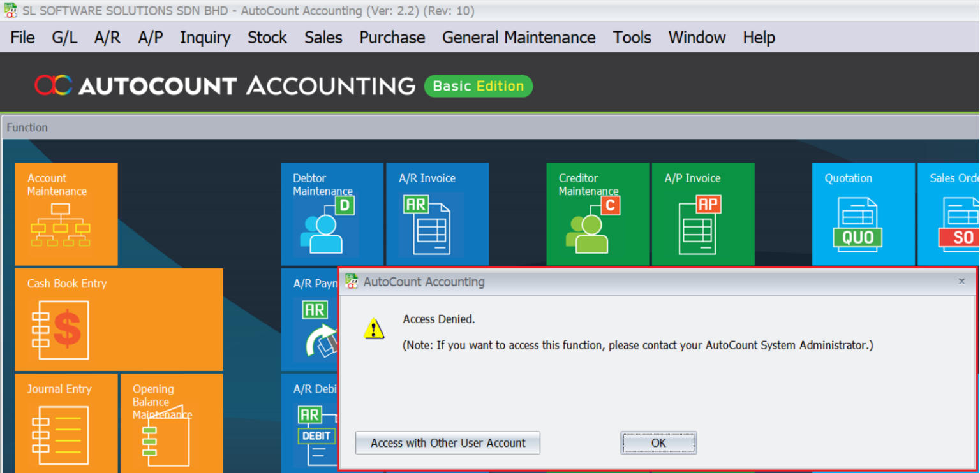Click the note about contacting the System Administrator
980x473 pixels.
[638, 346]
